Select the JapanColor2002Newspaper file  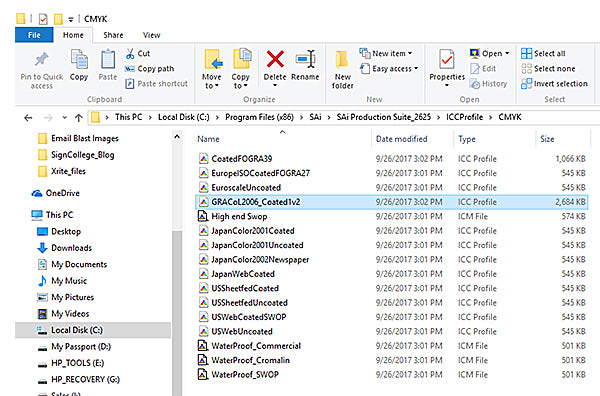point(391,259)
